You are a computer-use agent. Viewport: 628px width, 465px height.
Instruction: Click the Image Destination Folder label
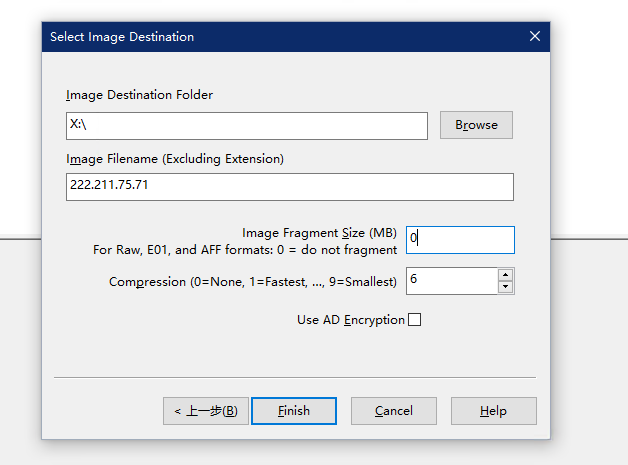[139, 95]
